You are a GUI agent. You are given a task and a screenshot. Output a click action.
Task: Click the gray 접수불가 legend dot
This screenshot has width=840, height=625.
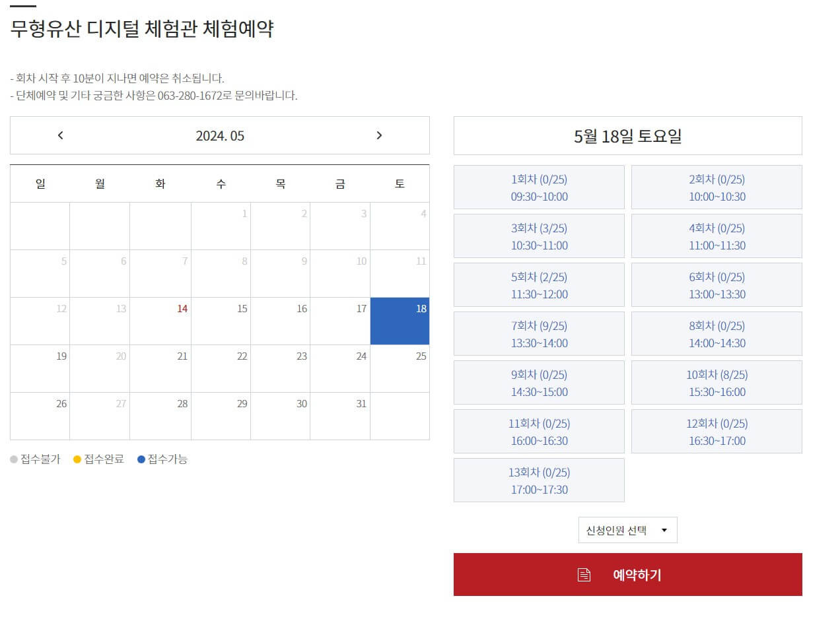click(x=14, y=459)
